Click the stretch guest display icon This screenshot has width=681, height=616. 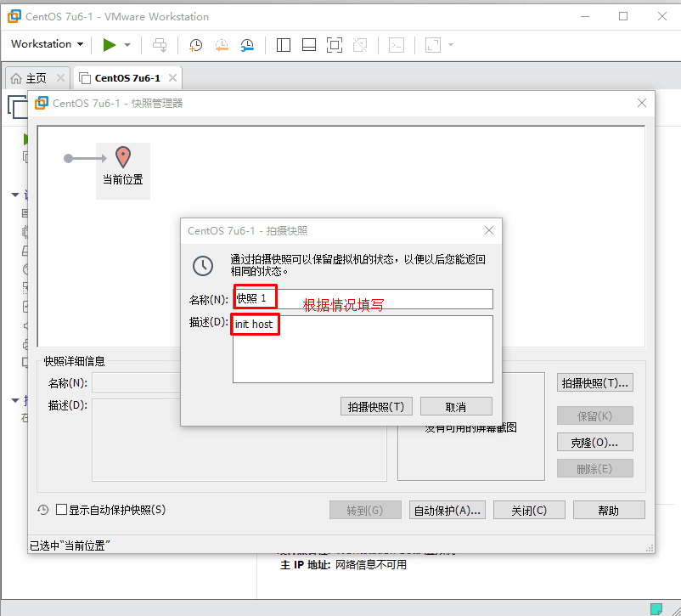point(433,45)
